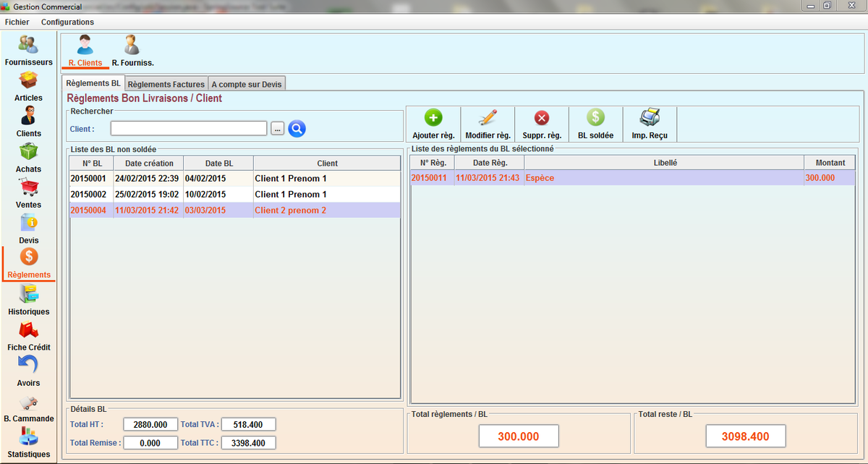Switch to R. Fourniss. payments

coord(132,51)
